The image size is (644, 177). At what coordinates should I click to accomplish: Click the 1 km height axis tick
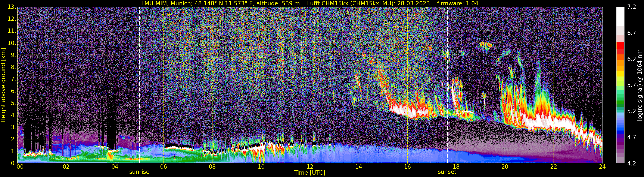click(13, 151)
